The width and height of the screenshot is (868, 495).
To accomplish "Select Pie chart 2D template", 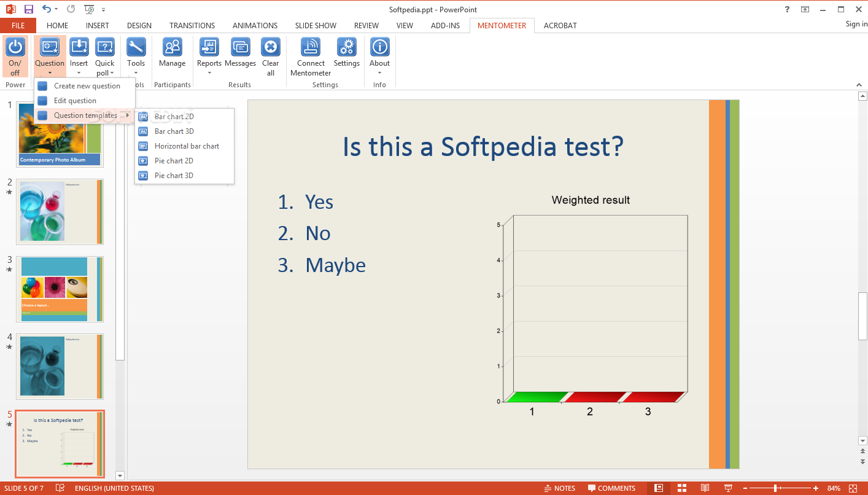I will [x=185, y=161].
